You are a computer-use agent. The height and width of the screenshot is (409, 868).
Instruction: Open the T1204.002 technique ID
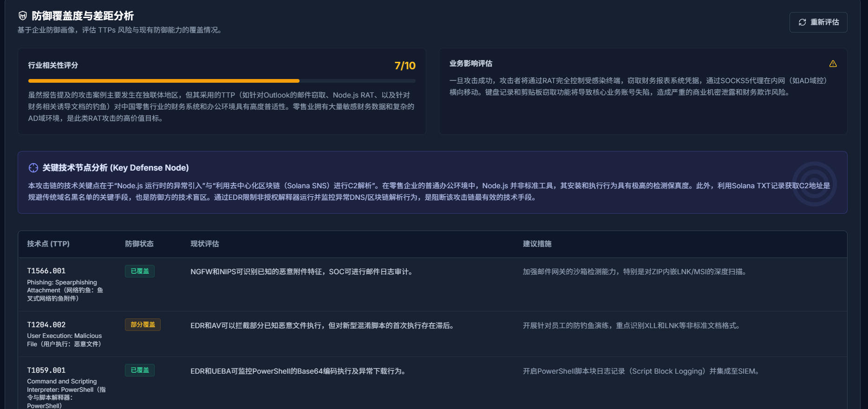tap(46, 325)
